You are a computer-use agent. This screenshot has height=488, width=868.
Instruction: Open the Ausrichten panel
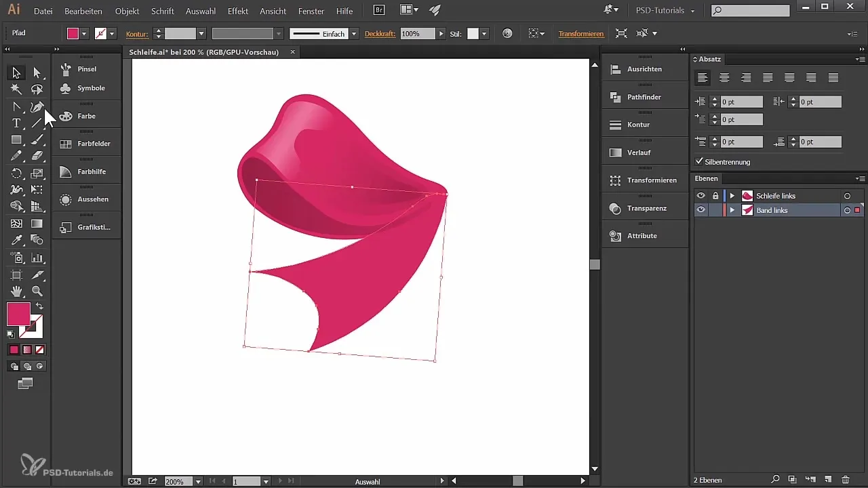(x=644, y=69)
